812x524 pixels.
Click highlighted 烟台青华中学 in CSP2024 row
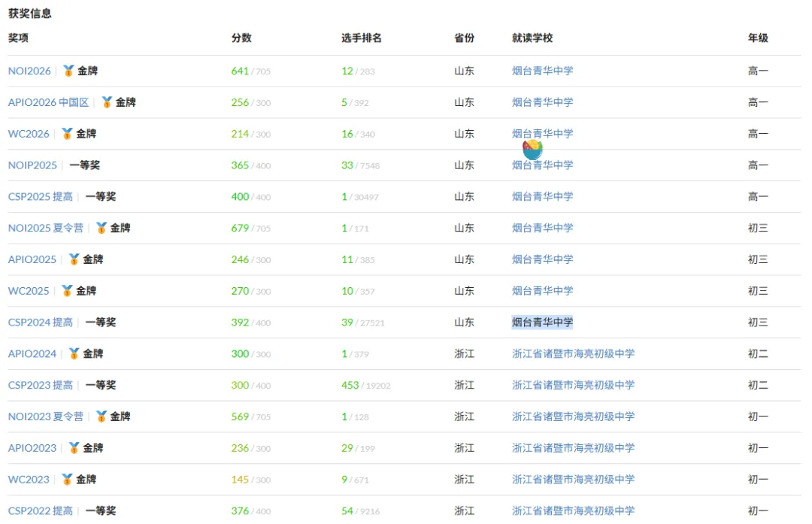pos(542,323)
